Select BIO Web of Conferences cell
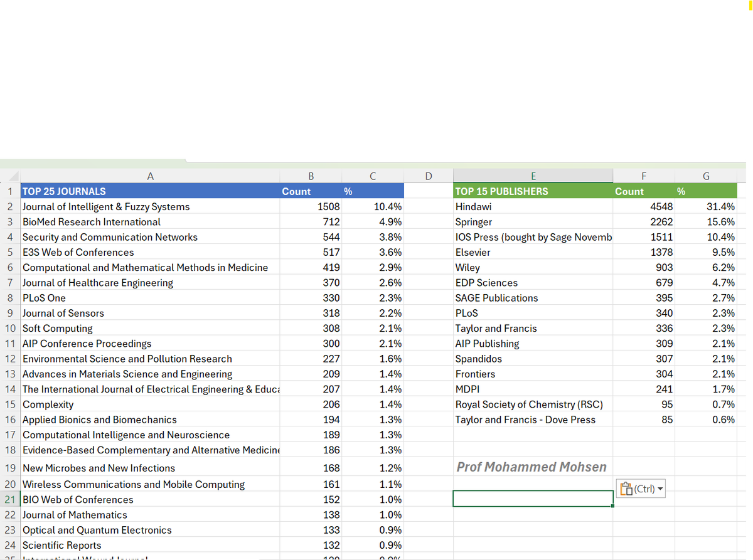Screen dimensions: 753x560 (x=150, y=499)
